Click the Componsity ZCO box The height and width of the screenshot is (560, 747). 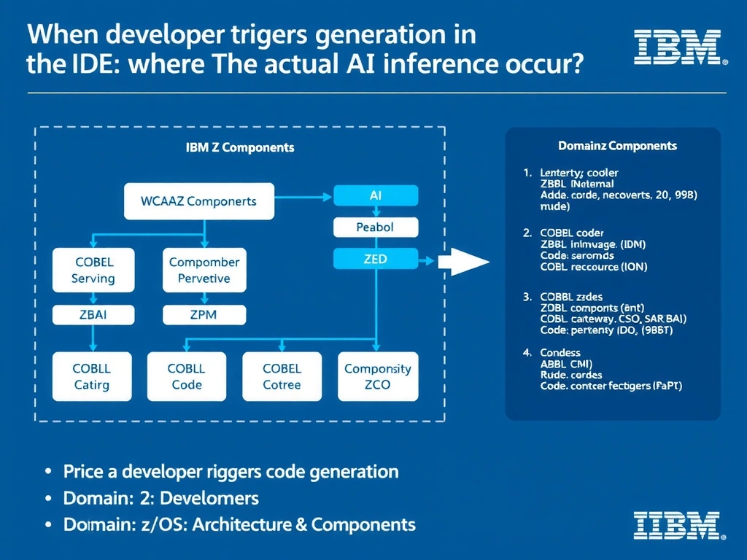(378, 376)
